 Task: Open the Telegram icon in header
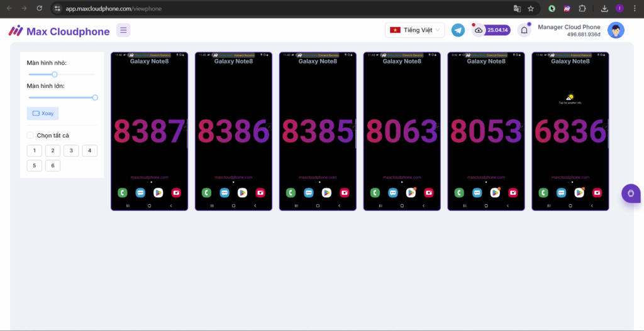(458, 30)
